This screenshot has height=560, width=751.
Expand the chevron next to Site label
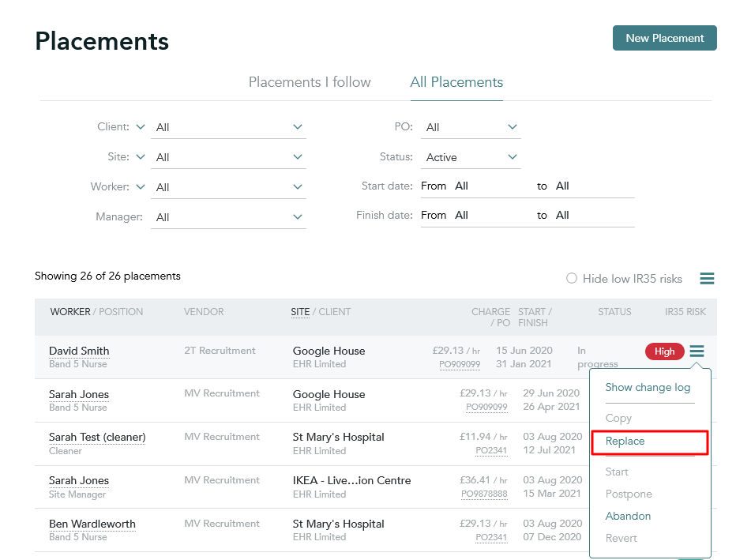(141, 156)
